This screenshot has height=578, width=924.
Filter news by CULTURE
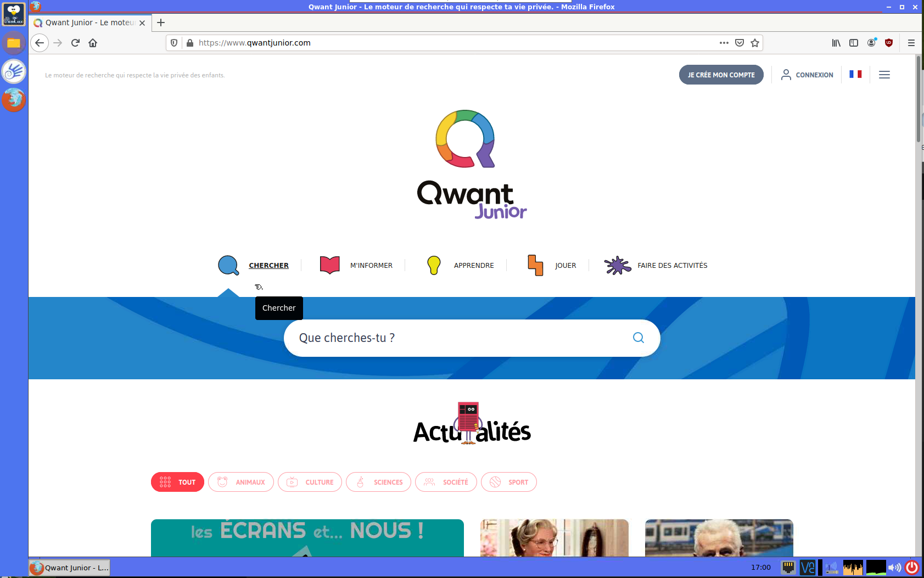click(310, 482)
